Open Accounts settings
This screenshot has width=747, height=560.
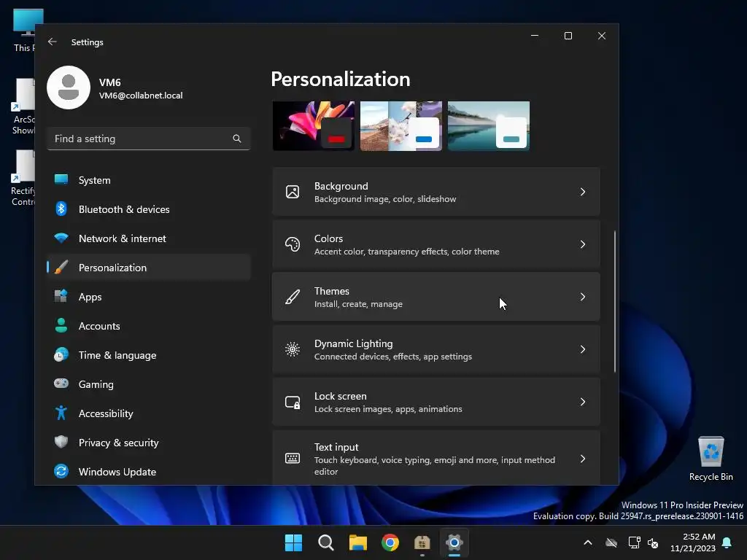click(149, 326)
